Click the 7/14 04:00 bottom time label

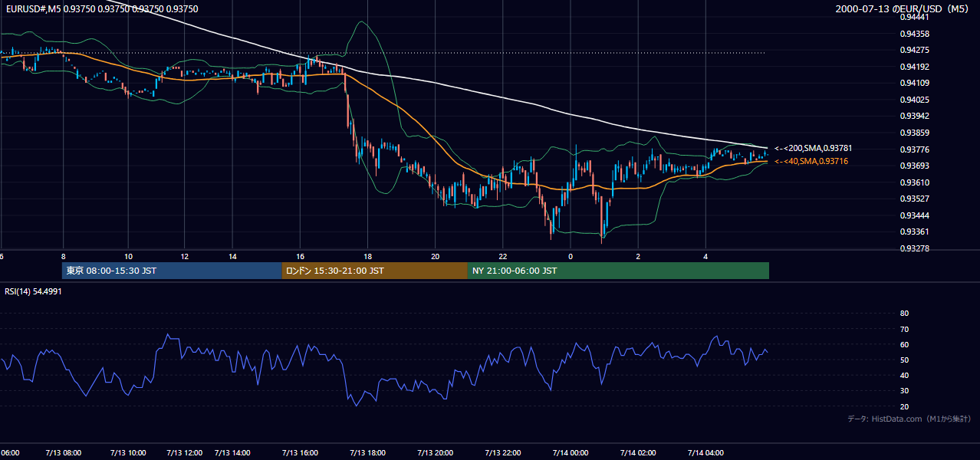coord(706,452)
